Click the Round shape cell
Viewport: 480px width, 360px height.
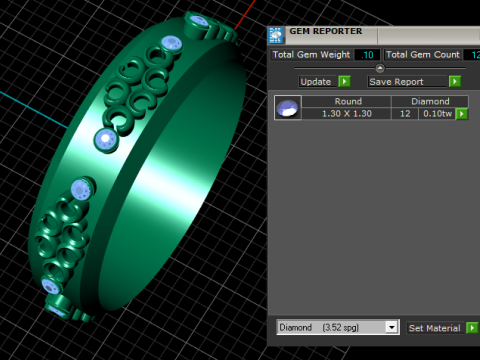346,101
